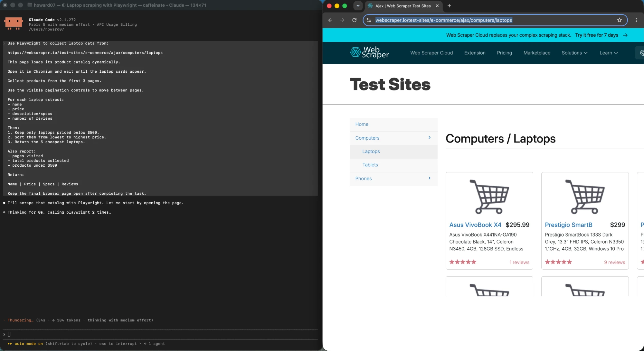The height and width of the screenshot is (351, 644).
Task: Click the Web Scraper logo
Action: [369, 52]
